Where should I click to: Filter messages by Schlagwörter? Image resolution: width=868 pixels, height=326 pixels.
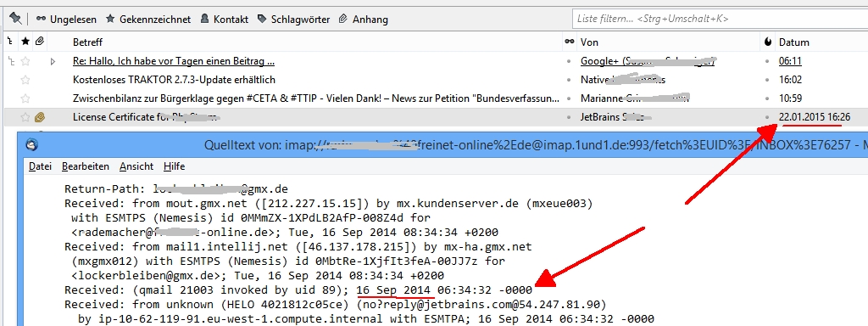[x=293, y=20]
